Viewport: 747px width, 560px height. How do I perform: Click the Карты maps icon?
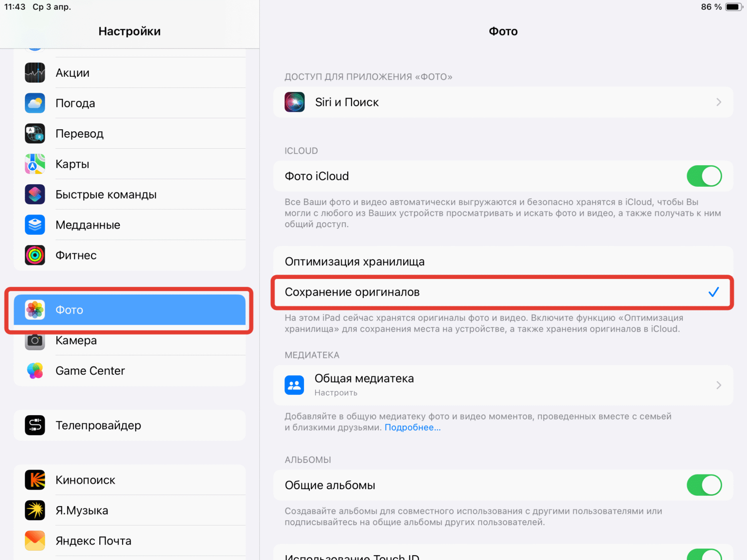[35, 164]
